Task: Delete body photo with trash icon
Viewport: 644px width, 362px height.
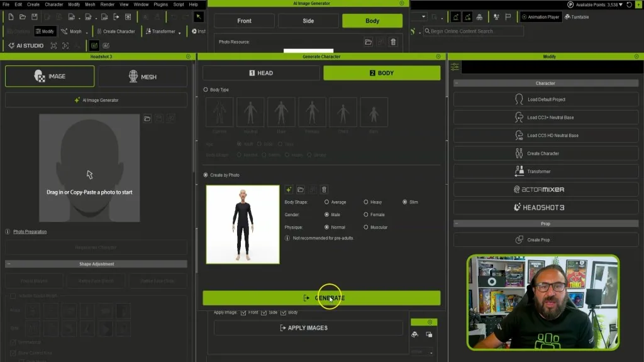Action: point(324,190)
